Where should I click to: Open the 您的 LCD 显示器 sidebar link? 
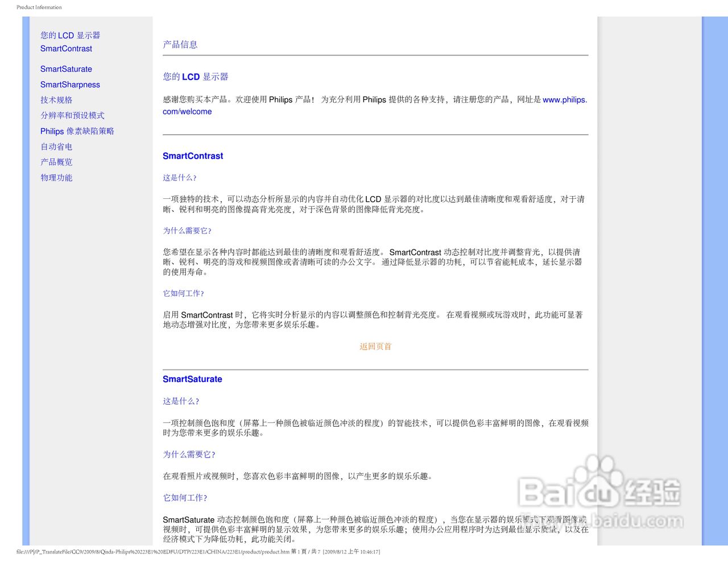pos(70,35)
